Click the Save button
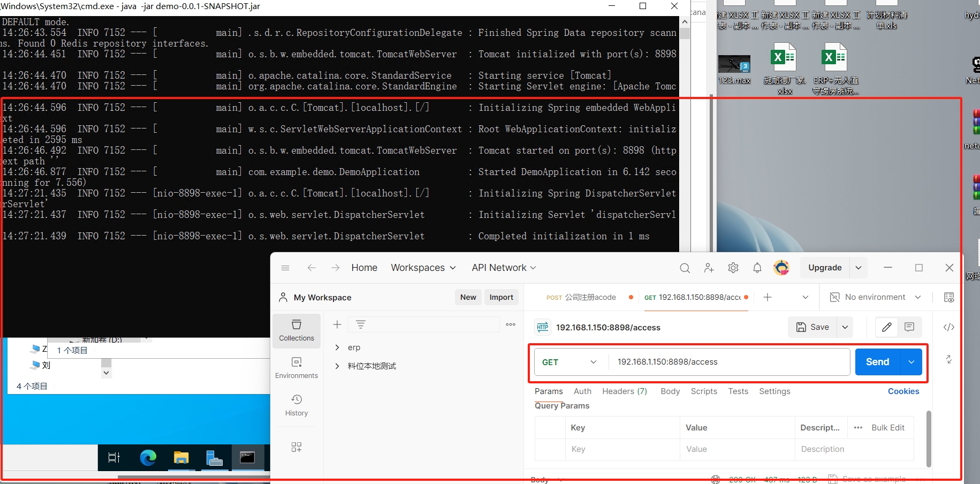Screen dimensions: 980x484 tap(812, 327)
